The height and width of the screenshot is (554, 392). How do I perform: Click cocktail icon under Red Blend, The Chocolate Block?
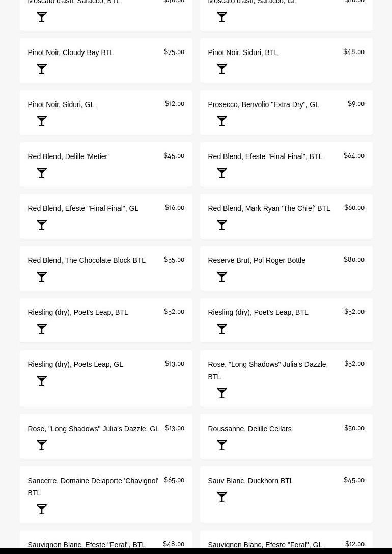(x=42, y=277)
